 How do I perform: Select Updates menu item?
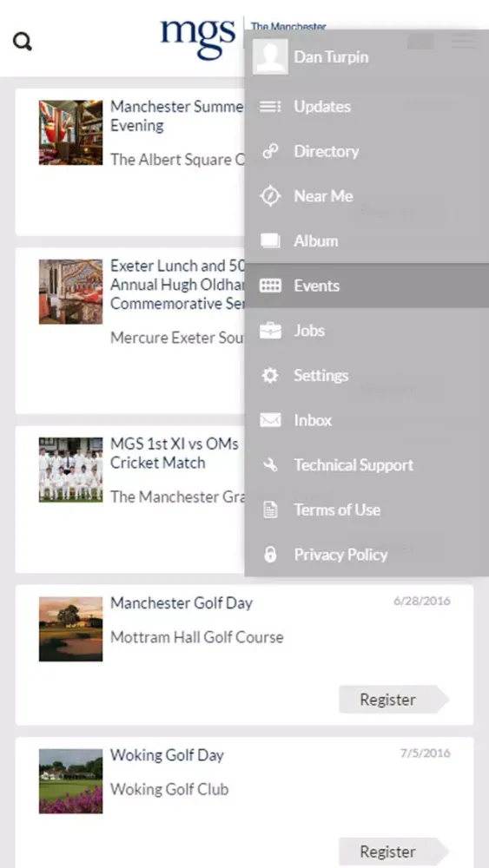pyautogui.click(x=367, y=106)
